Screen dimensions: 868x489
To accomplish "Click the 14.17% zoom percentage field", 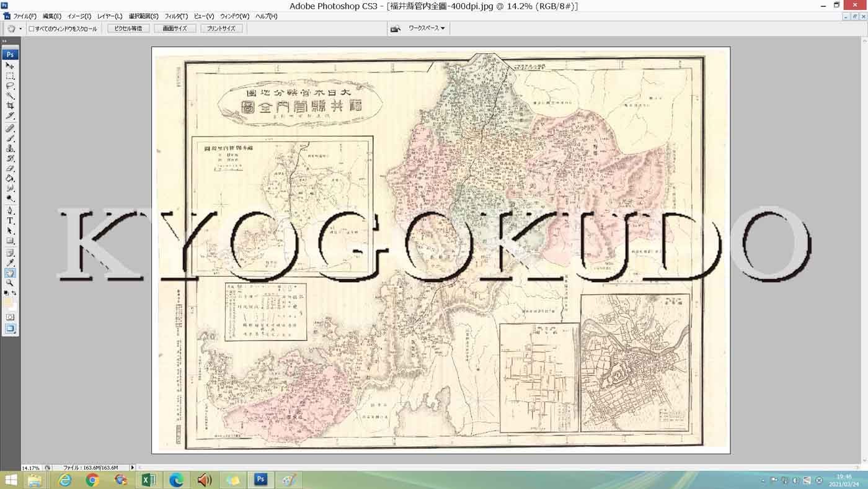I will (x=31, y=468).
